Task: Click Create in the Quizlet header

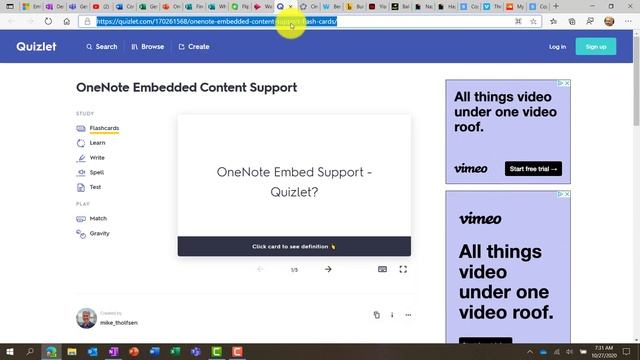Action: coord(194,47)
